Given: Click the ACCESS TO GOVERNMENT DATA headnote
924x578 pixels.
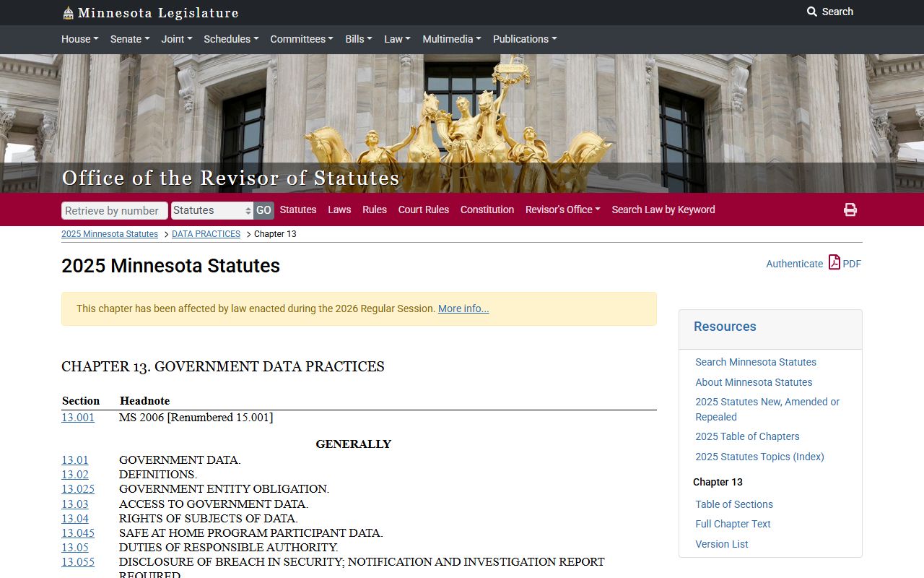Looking at the screenshot, I should click(214, 504).
